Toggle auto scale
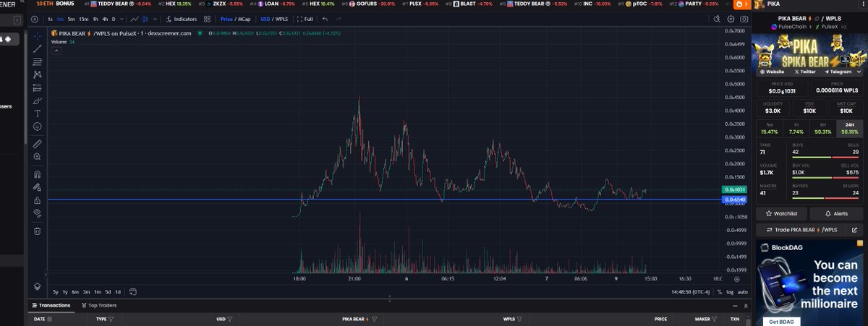 coord(742,292)
